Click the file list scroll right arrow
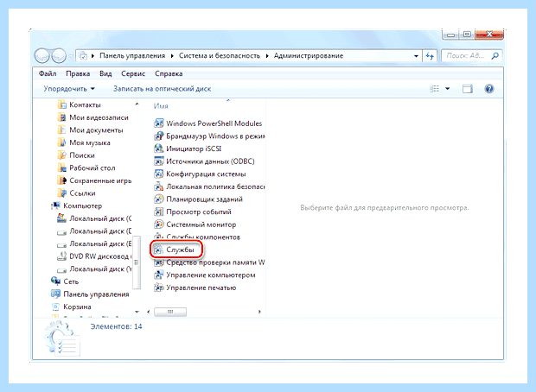This screenshot has height=392, width=536. point(260,312)
